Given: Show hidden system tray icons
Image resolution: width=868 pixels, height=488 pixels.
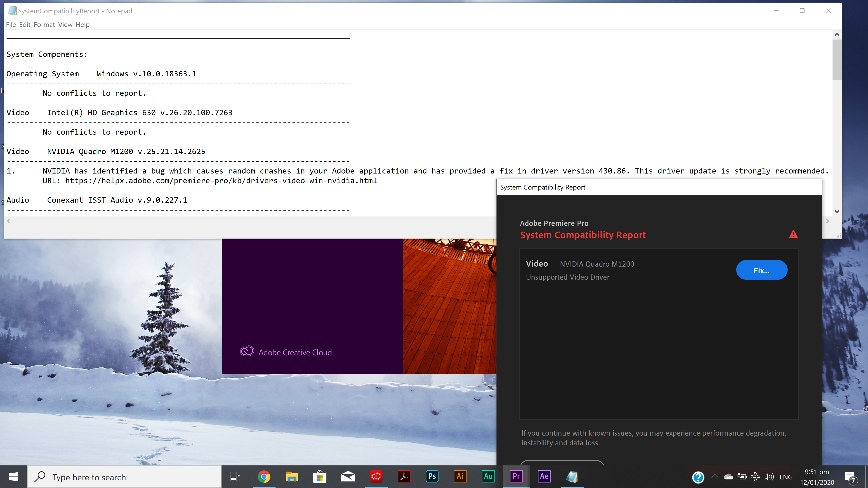Looking at the screenshot, I should [715, 476].
